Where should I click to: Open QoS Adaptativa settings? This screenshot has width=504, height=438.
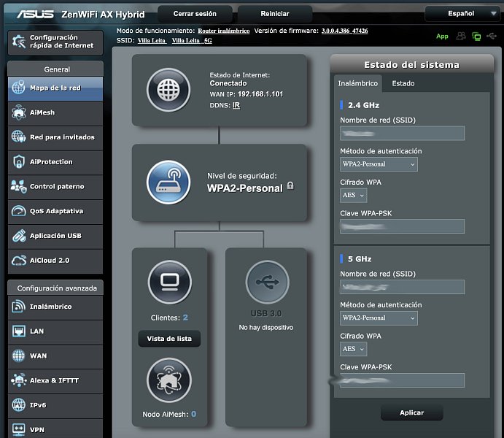tap(55, 211)
